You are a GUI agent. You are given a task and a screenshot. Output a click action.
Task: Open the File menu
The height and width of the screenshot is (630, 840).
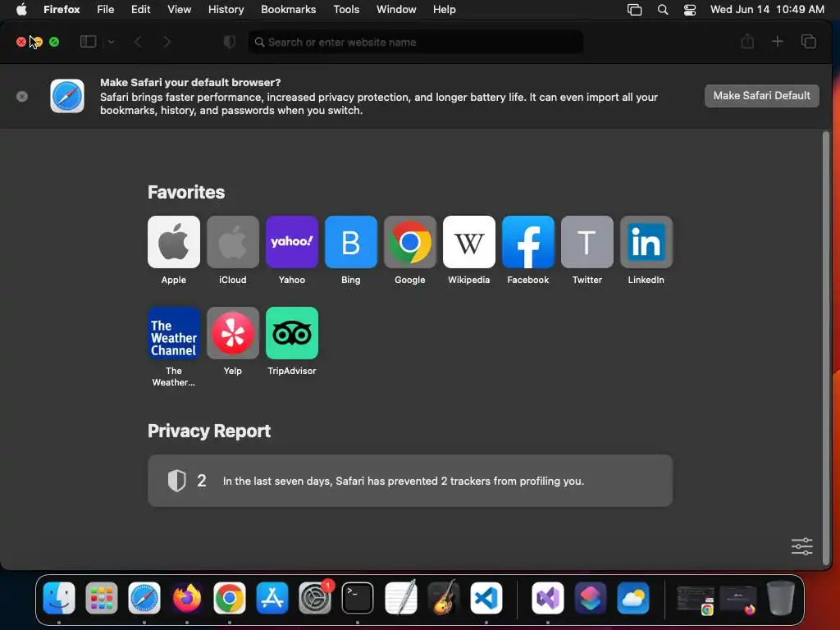[x=106, y=9]
